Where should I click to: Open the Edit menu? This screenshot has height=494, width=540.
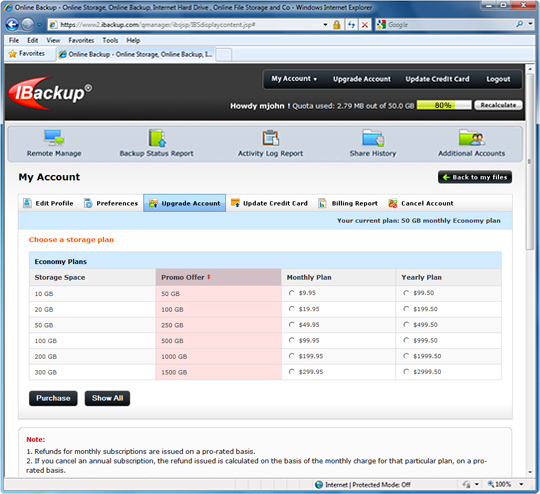33,40
